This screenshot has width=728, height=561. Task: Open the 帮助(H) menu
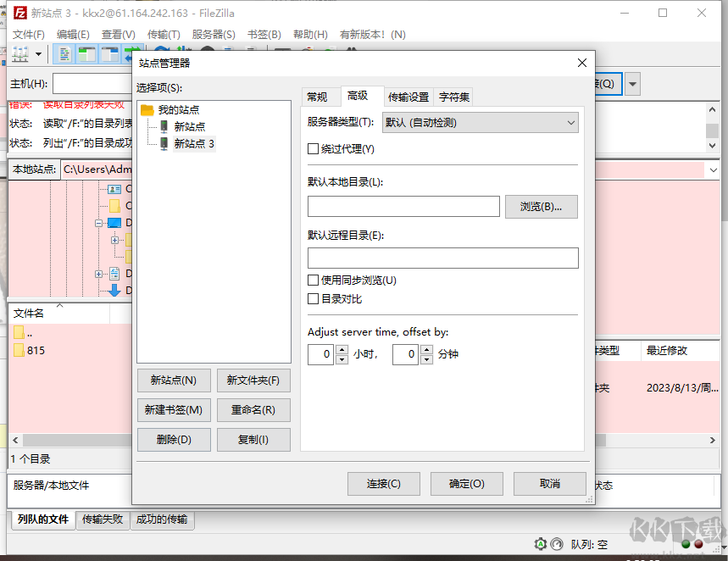[310, 35]
